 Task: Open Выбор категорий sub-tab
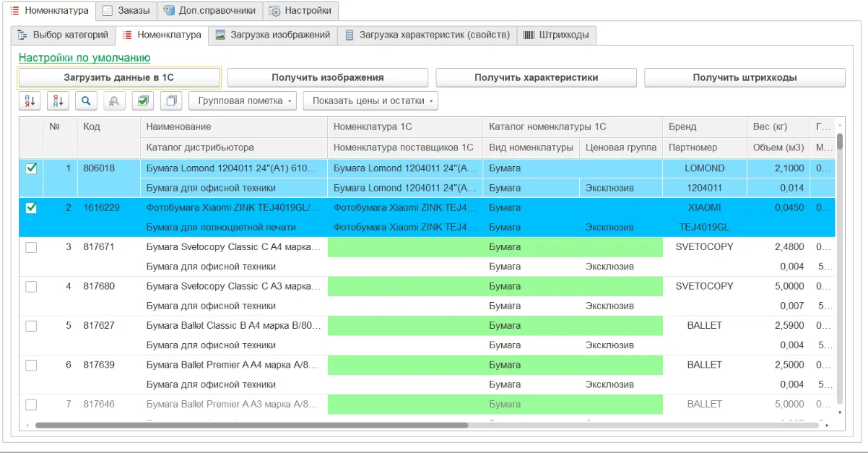[63, 35]
